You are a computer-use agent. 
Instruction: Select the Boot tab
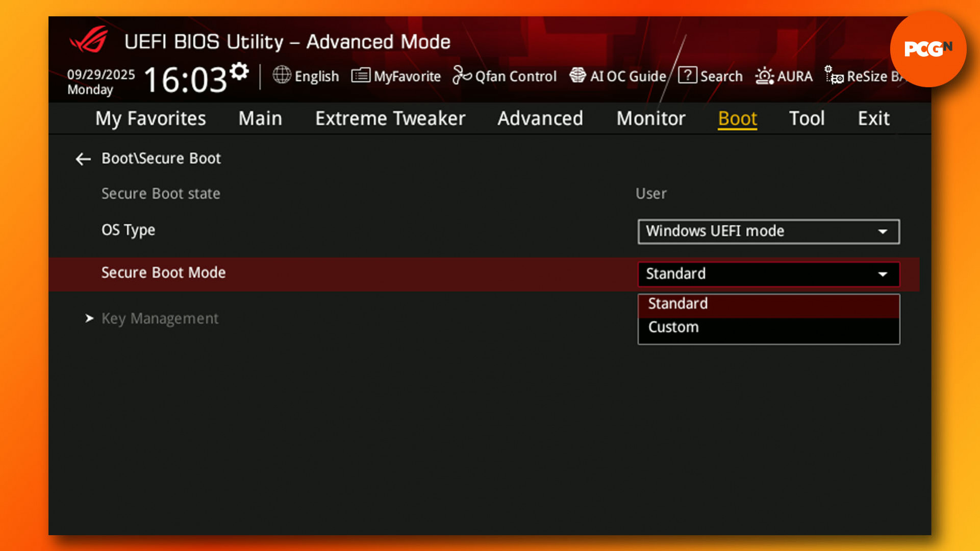737,119
